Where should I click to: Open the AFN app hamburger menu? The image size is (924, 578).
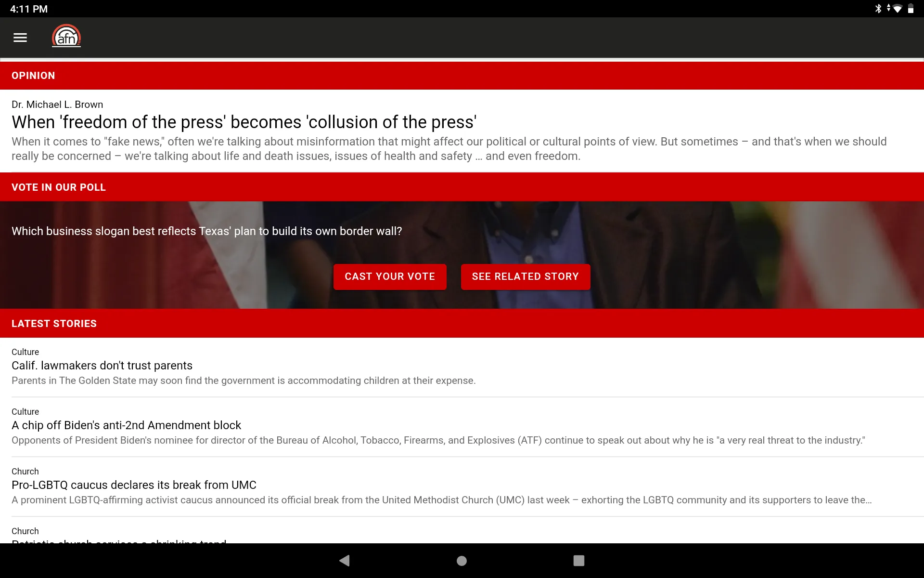20,37
